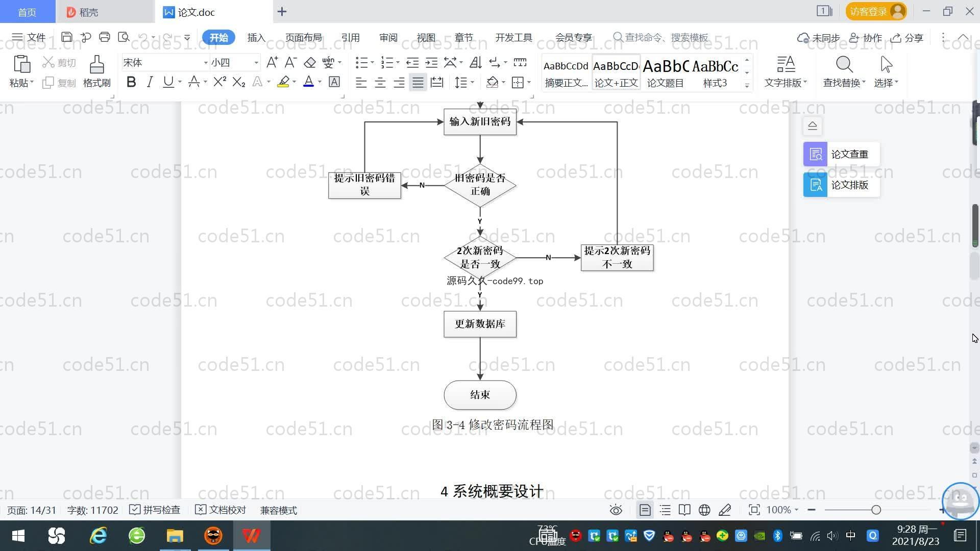
Task: Open Print preview icon
Action: [x=124, y=37]
